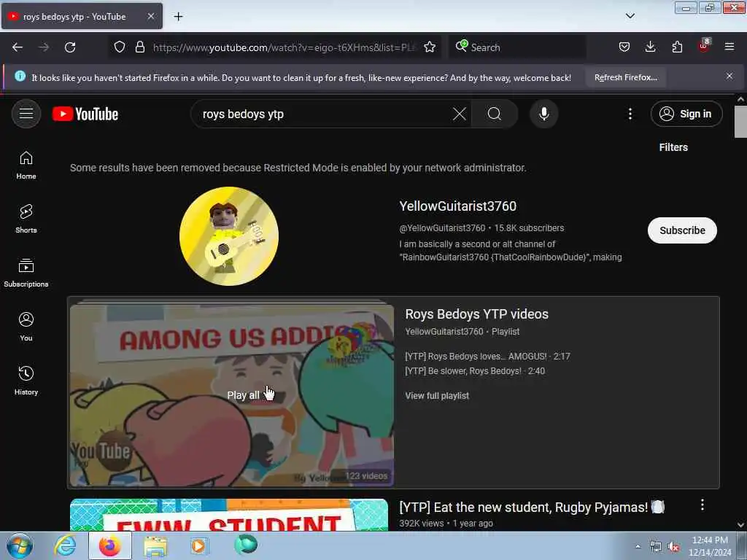Image resolution: width=747 pixels, height=560 pixels.
Task: Open Windows Media Player from taskbar
Action: pos(198,545)
